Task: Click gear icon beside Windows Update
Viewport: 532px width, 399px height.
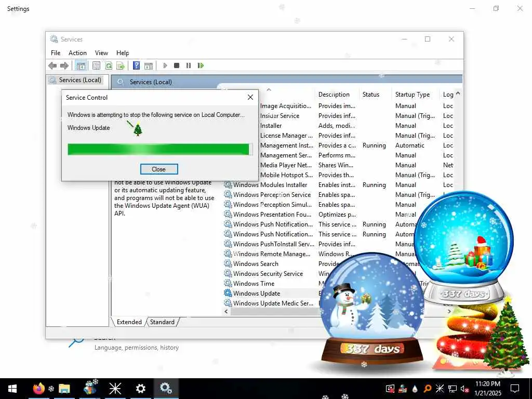Action: [x=228, y=293]
